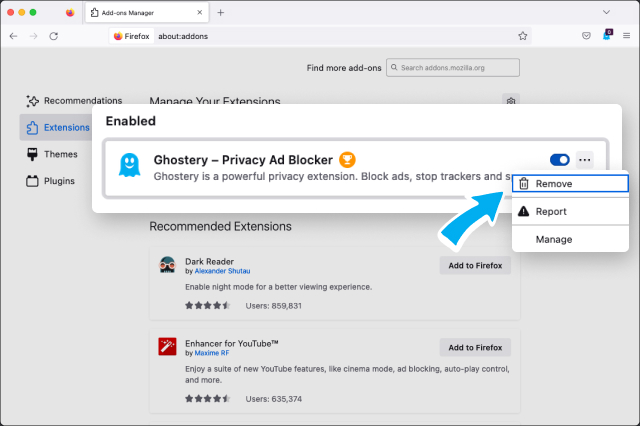Click the Firefox identity badge in URL bar

131,36
